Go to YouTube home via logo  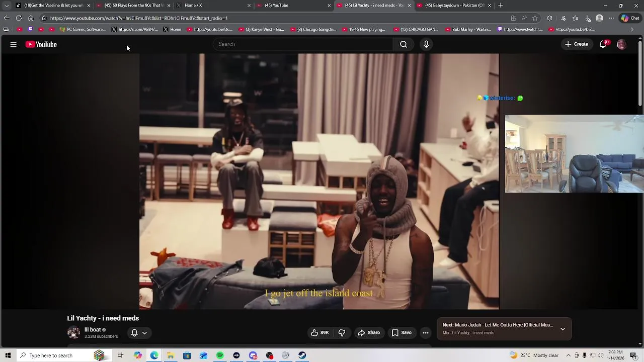click(x=41, y=44)
